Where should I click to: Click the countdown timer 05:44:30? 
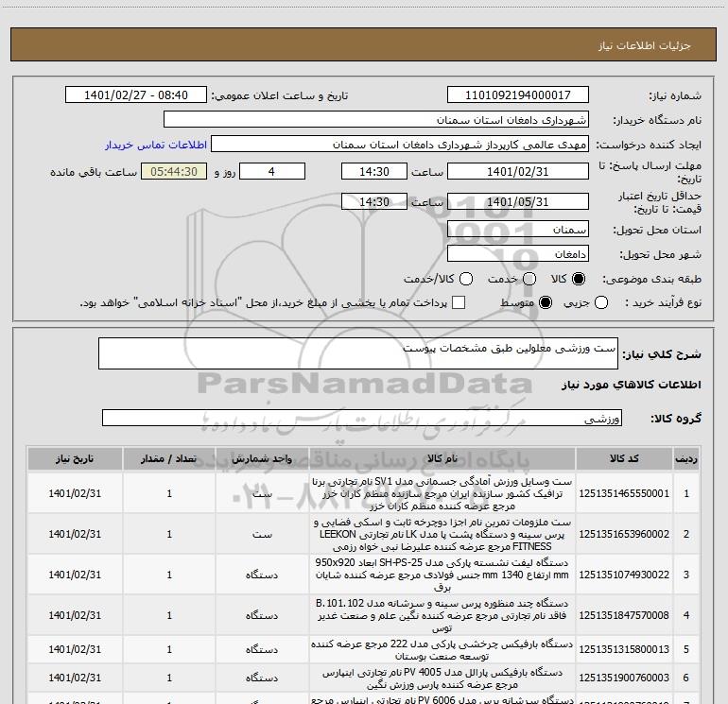pyautogui.click(x=174, y=171)
